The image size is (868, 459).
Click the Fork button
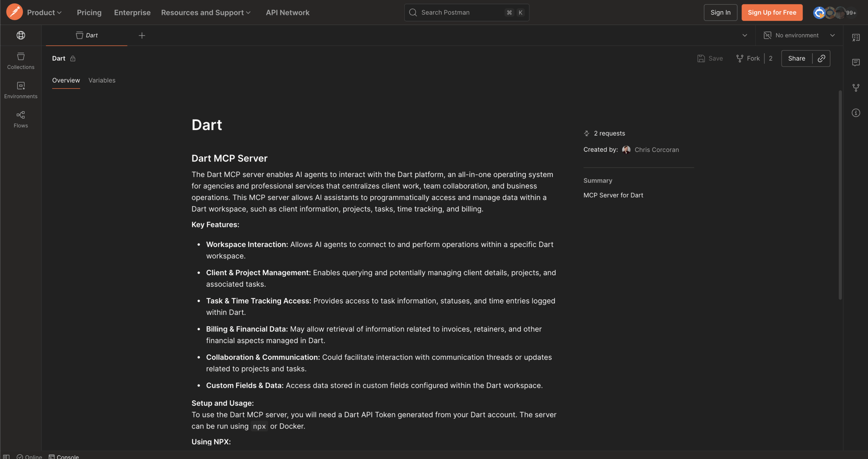(748, 58)
